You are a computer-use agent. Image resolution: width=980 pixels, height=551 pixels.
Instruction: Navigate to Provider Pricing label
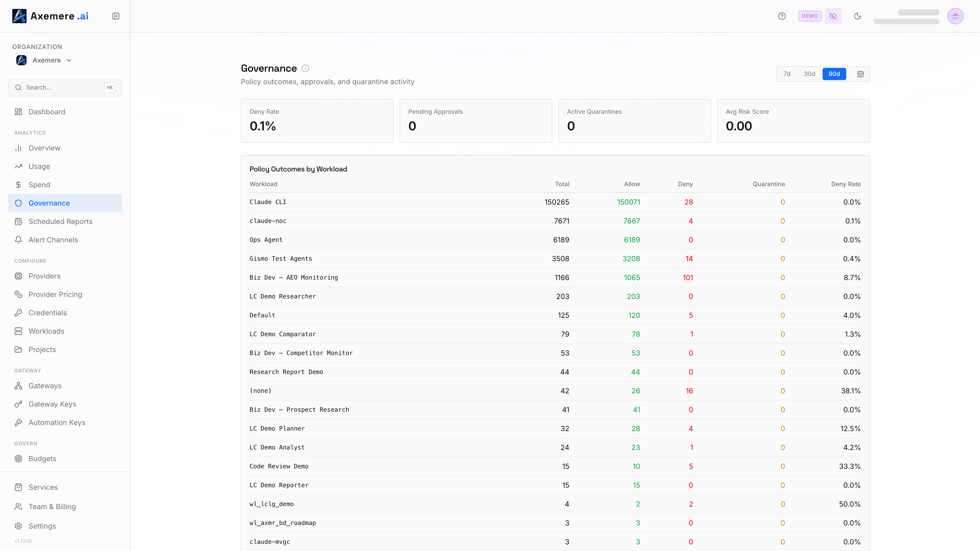click(x=55, y=294)
